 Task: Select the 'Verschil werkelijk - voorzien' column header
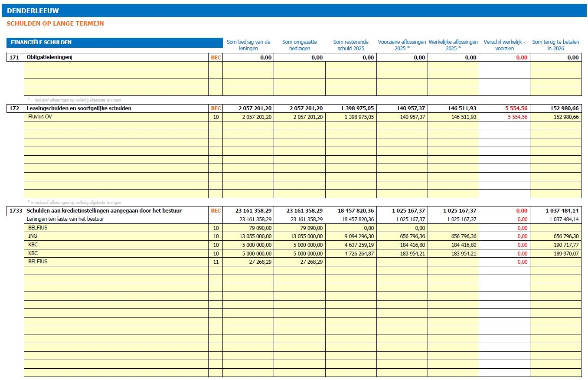click(504, 45)
